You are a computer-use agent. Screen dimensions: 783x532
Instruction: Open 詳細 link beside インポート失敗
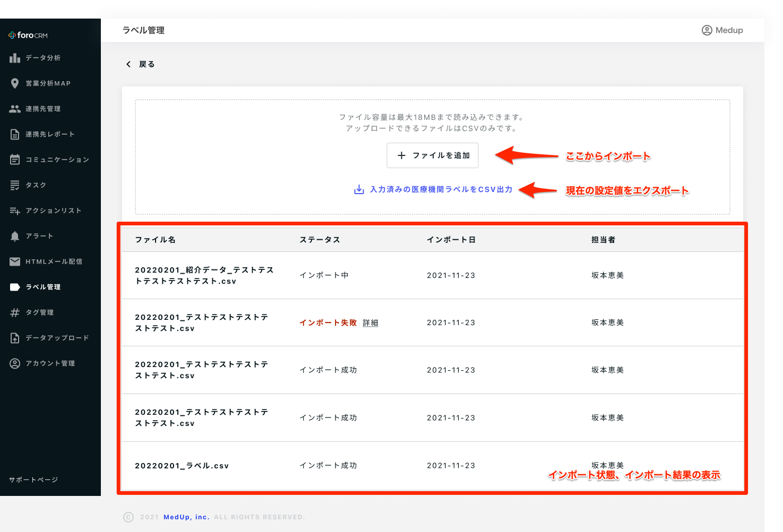click(371, 322)
